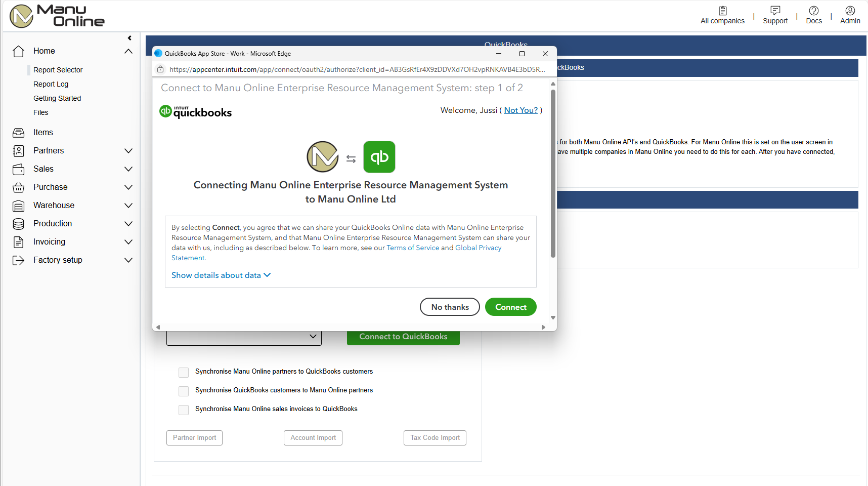Expand the Sales menu chevron
Viewport: 868px width, 486px height.
coord(128,169)
